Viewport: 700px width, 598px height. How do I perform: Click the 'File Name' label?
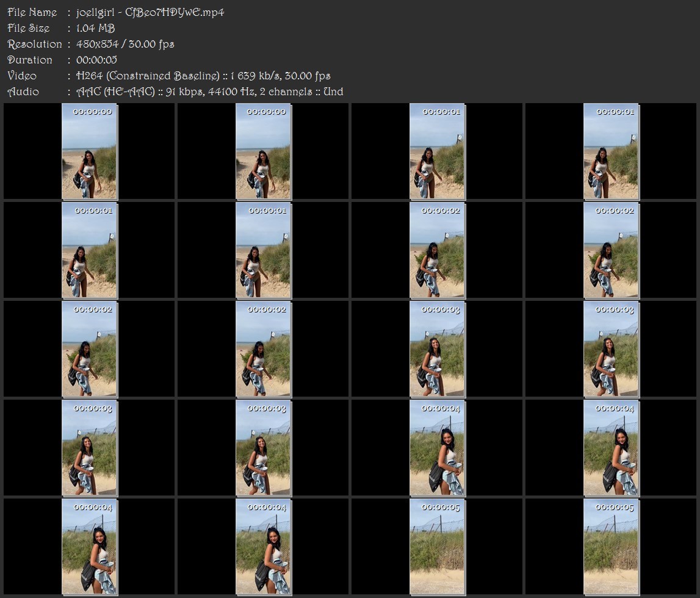point(32,12)
